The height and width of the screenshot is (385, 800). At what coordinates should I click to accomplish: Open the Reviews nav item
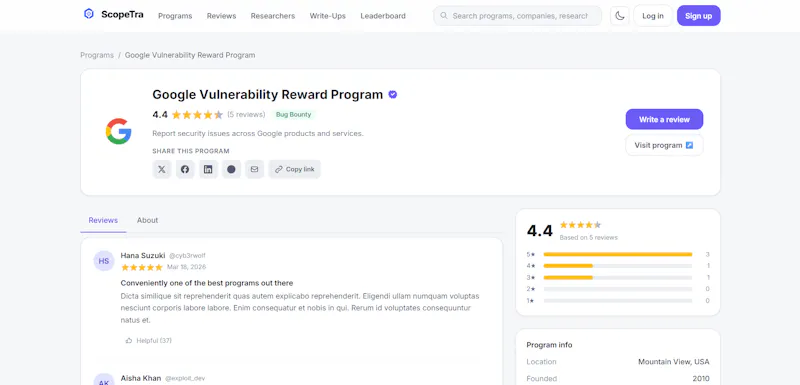point(221,16)
